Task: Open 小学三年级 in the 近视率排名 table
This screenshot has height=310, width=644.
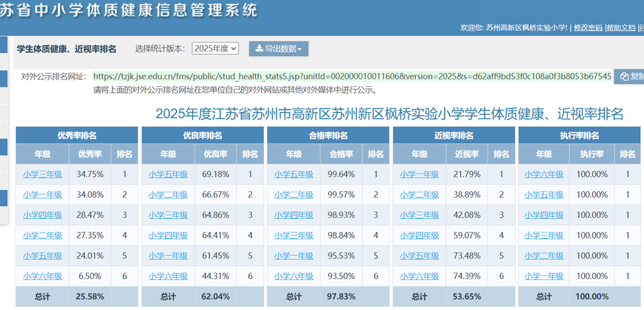Action: (x=419, y=215)
